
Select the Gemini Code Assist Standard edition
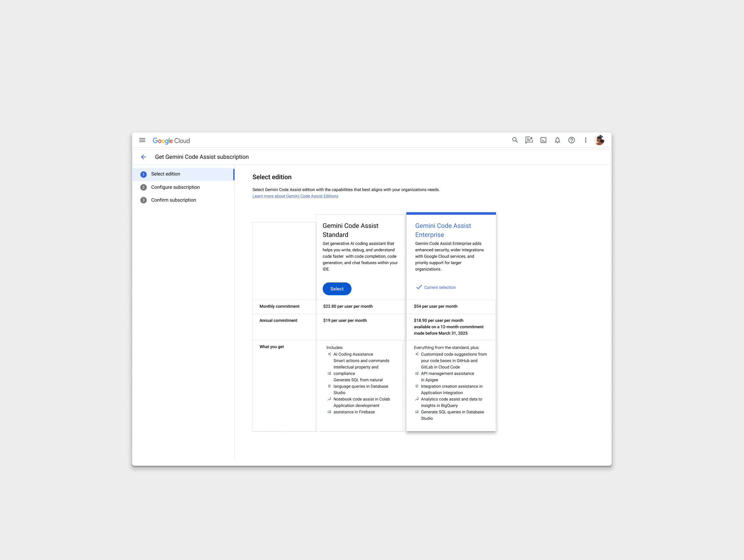point(337,289)
